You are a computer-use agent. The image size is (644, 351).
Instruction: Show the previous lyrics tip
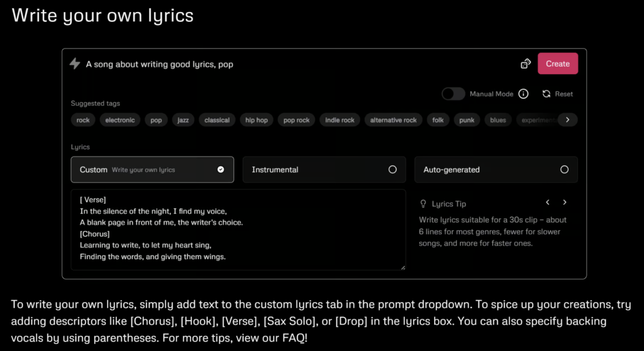click(x=548, y=202)
